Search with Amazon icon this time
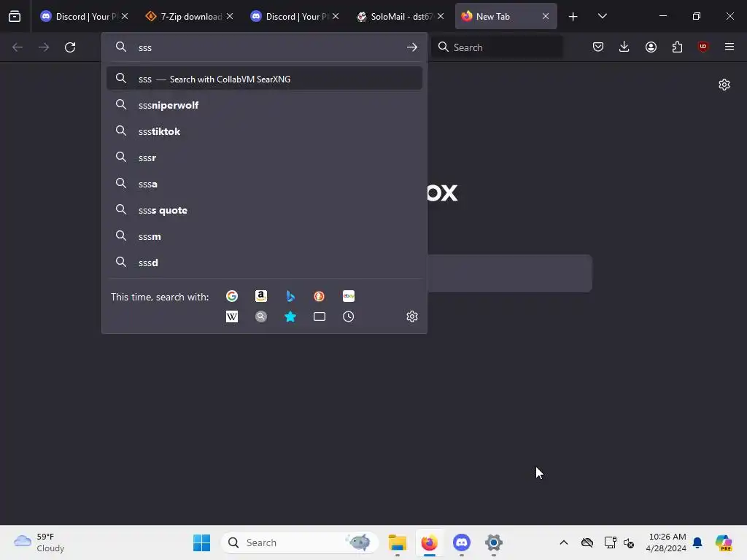Image resolution: width=747 pixels, height=560 pixels. point(261,296)
